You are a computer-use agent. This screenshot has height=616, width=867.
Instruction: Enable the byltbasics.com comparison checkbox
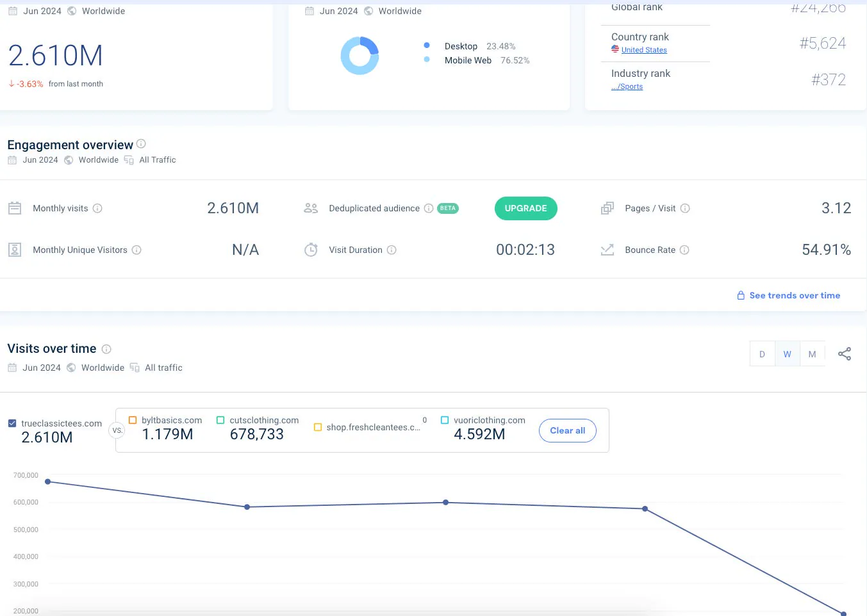click(x=133, y=420)
